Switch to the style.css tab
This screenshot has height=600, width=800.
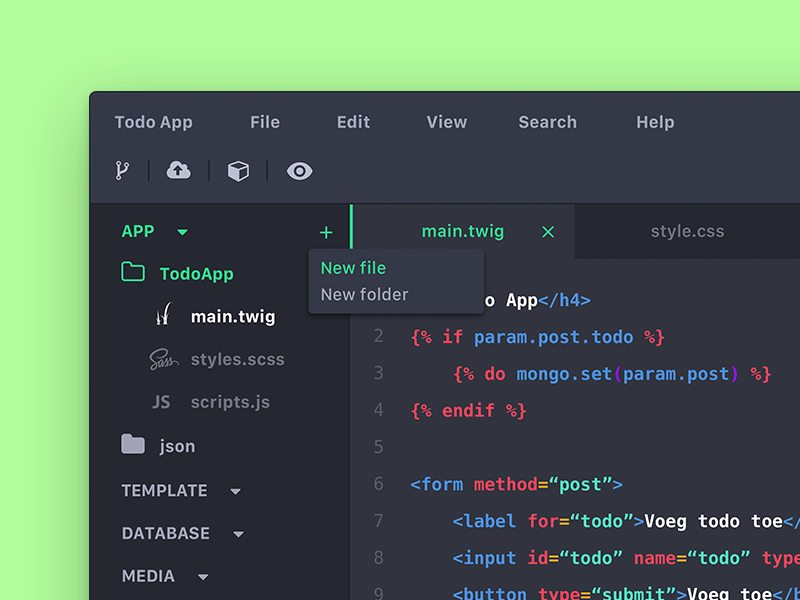coord(687,231)
